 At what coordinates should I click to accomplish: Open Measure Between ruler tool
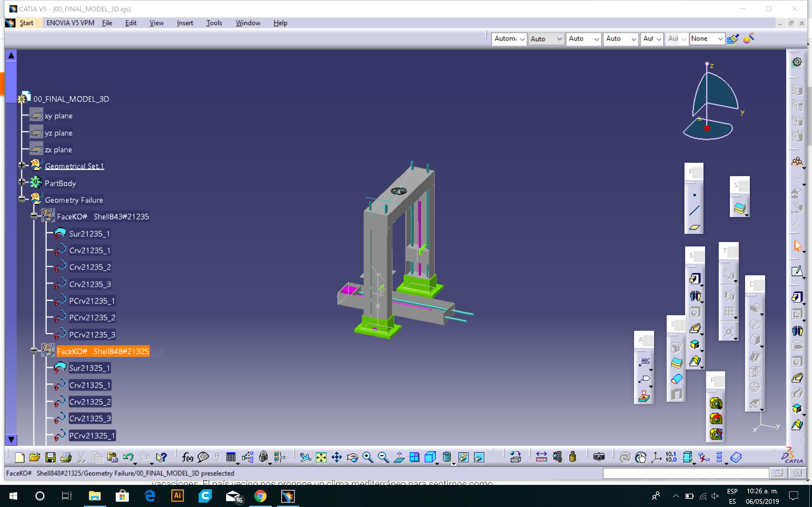[541, 457]
